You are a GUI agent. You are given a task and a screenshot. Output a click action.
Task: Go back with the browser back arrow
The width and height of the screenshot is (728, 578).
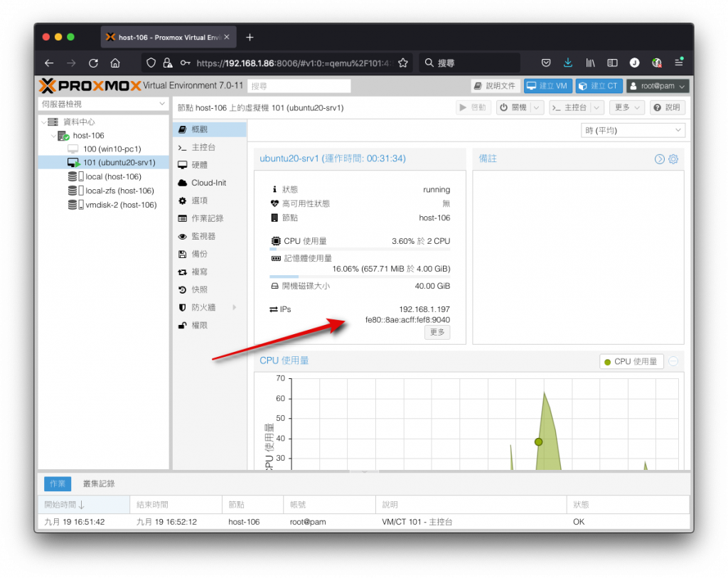coord(49,63)
